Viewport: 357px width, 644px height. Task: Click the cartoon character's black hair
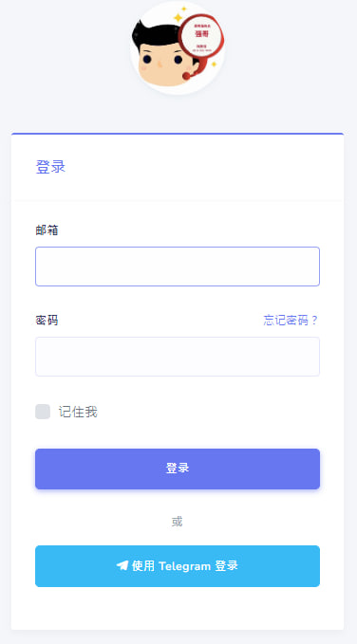pos(157,35)
